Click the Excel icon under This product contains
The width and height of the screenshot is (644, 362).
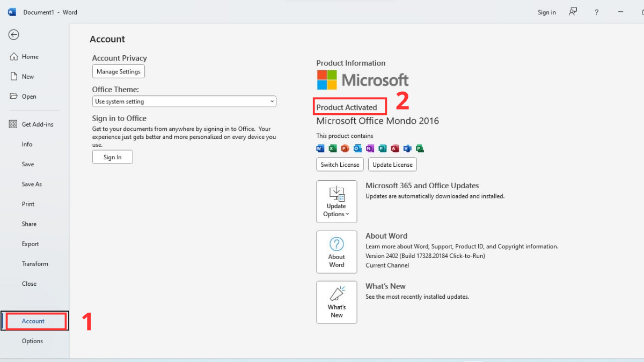point(333,149)
